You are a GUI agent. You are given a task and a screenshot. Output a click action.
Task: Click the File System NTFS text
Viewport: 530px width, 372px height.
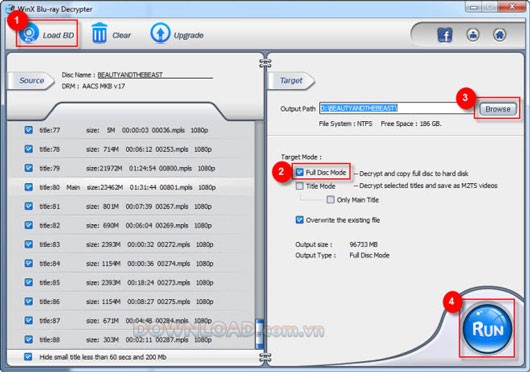345,124
